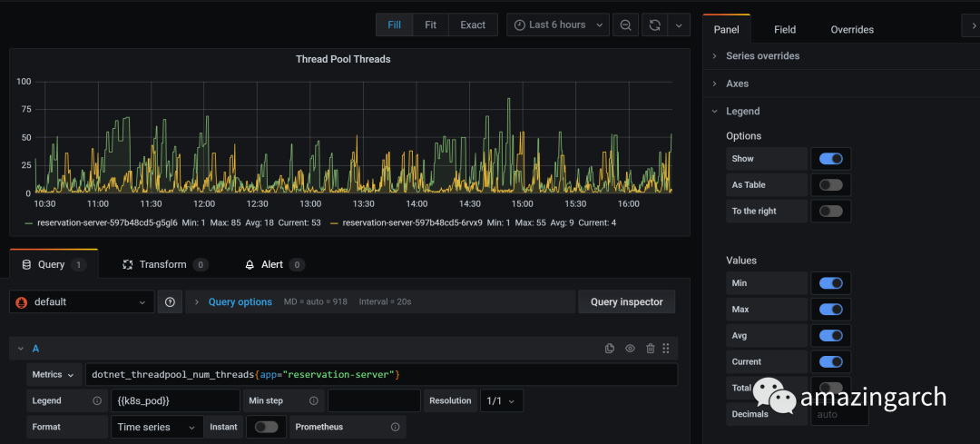Screen dimensions: 980x444
Task: Toggle the Avg value switch
Action: click(x=830, y=336)
